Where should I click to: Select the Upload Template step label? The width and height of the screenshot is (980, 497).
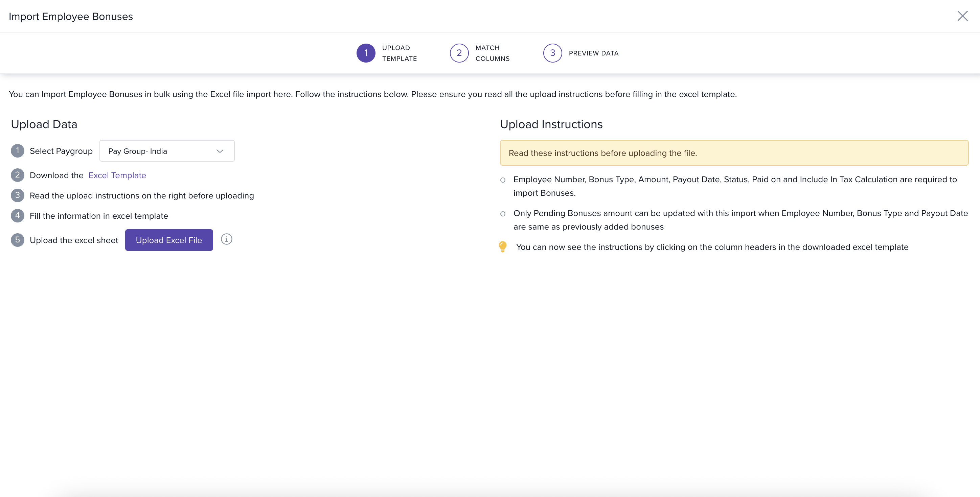[399, 53]
